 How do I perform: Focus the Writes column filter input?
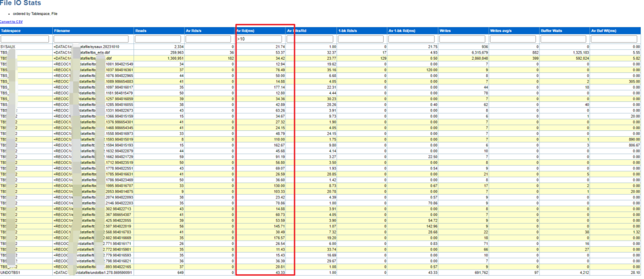[462, 38]
